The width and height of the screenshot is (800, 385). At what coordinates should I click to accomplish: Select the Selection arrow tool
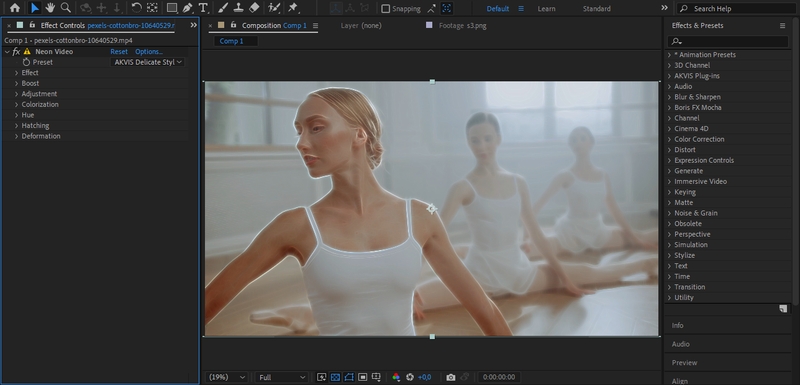[35, 8]
